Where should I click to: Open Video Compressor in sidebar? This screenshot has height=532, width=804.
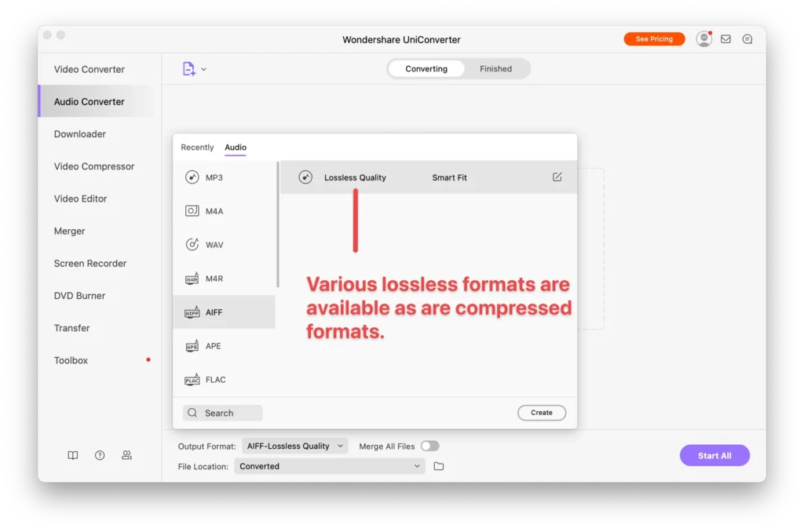point(94,166)
